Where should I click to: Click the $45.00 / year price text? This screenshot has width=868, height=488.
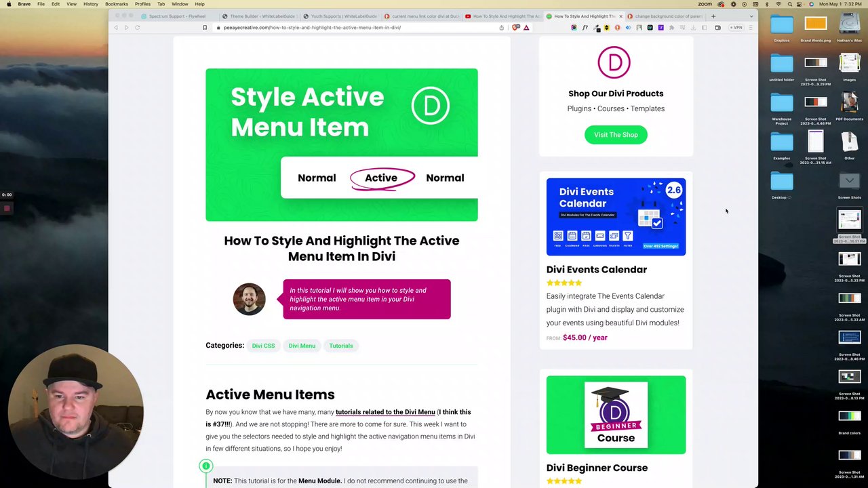click(585, 338)
